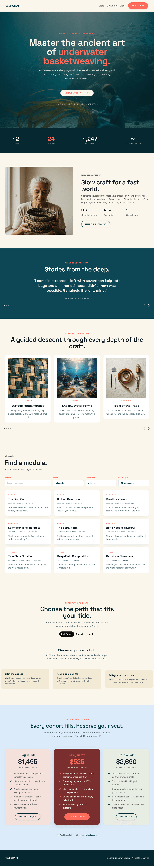The height and width of the screenshot is (868, 154).
Task: Open the Tools of the Trade card image
Action: coord(126,378)
